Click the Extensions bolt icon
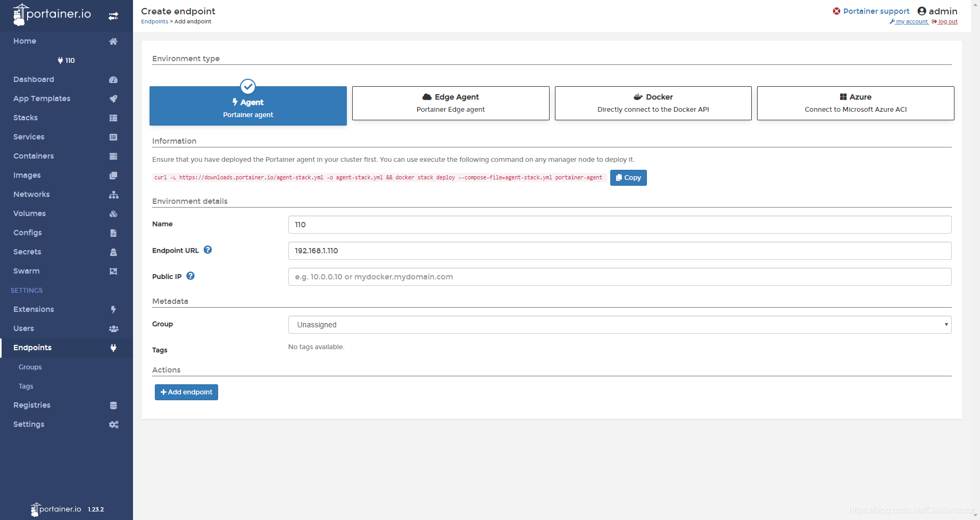This screenshot has width=980, height=520. [x=113, y=310]
